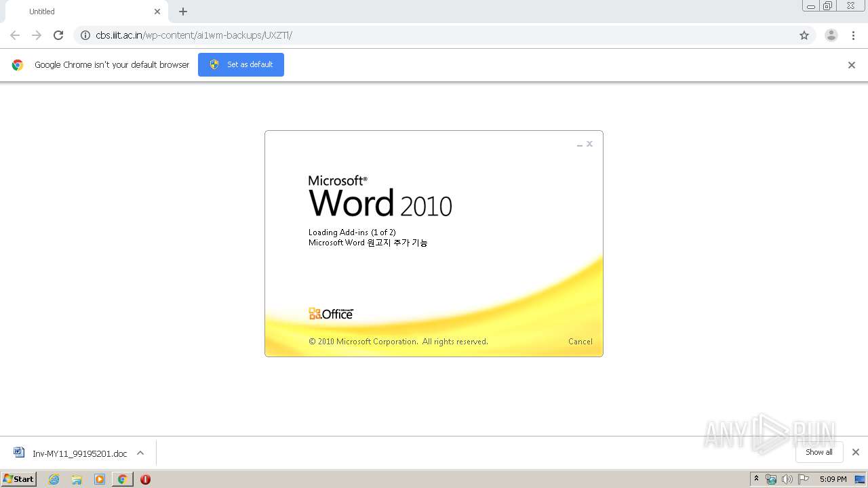Image resolution: width=868 pixels, height=488 pixels.
Task: Restore down the Chrome window
Action: point(828,6)
